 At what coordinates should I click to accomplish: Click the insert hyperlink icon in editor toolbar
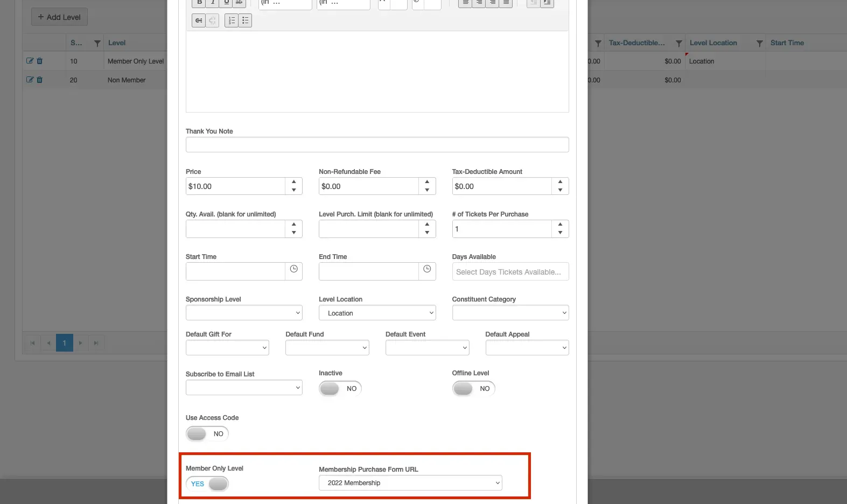click(x=199, y=20)
